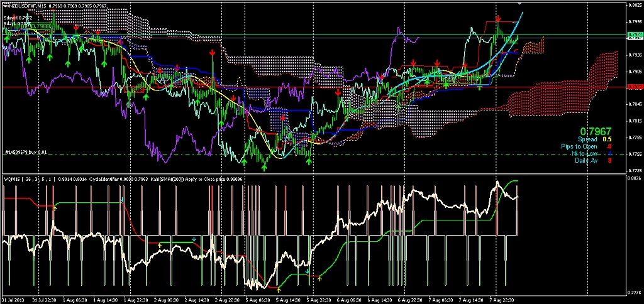Click the Hi to Low label

click(x=584, y=153)
